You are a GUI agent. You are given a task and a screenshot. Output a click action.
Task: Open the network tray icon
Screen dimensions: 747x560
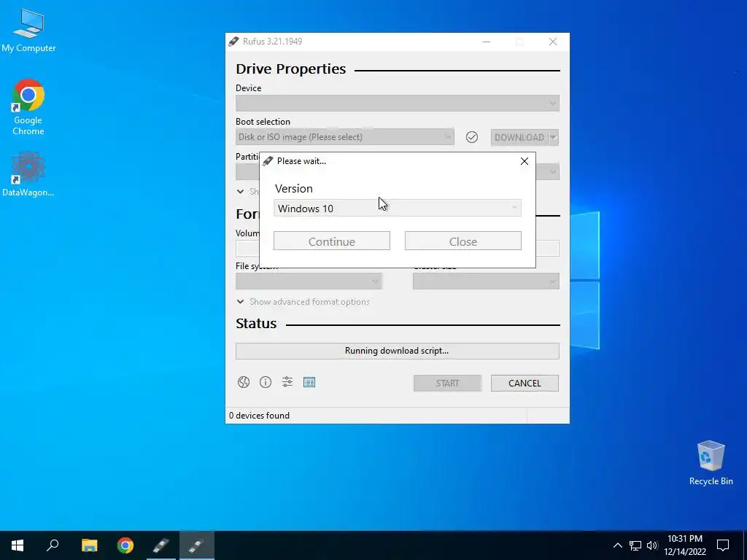click(x=635, y=545)
